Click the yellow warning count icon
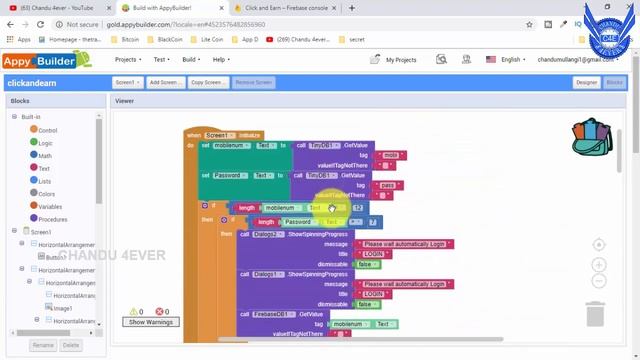This screenshot has height=360, width=640. [133, 311]
